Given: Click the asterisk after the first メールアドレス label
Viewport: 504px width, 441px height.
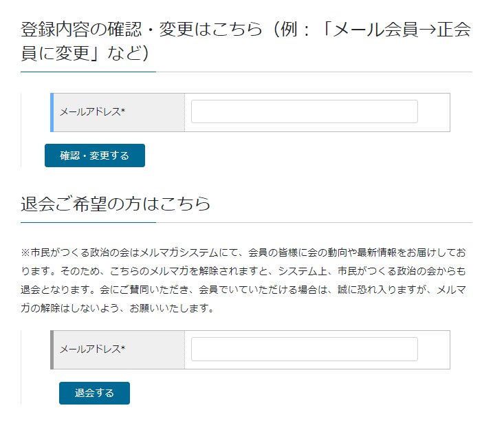Looking at the screenshot, I should pos(123,111).
